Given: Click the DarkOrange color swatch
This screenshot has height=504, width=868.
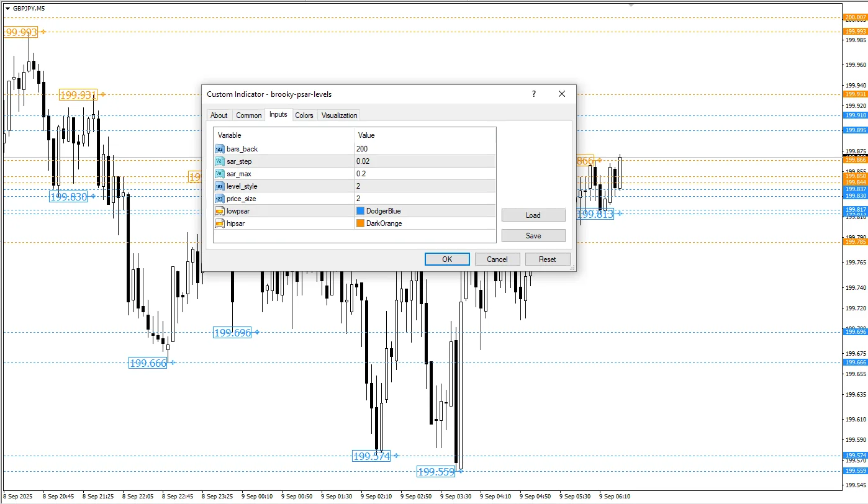Looking at the screenshot, I should coord(360,223).
